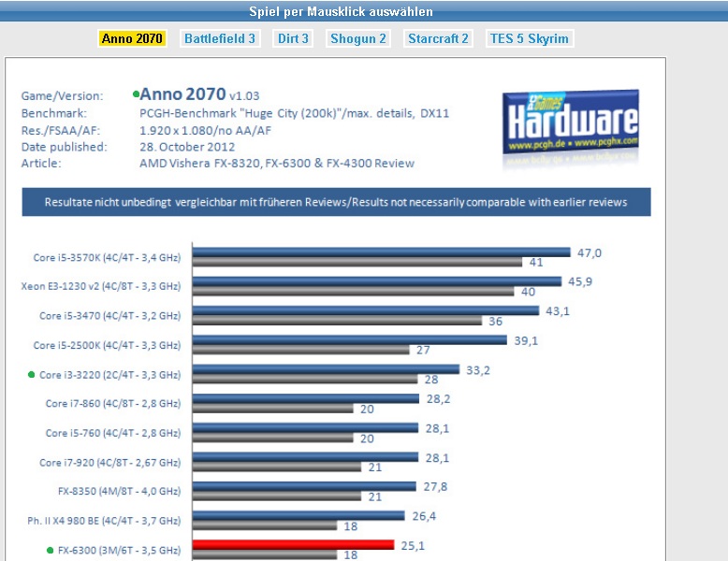Viewport: 728px width, 561px height.
Task: Click the red FX-6300 bar
Action: 294,545
